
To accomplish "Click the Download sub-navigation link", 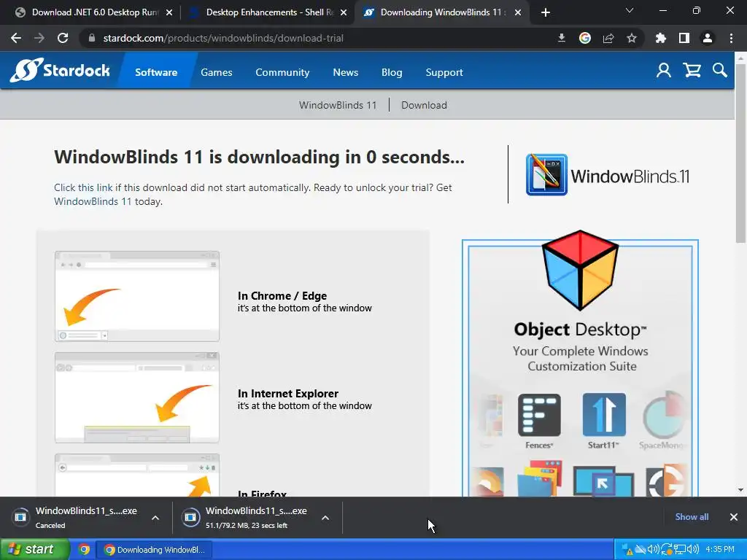I will coord(424,105).
